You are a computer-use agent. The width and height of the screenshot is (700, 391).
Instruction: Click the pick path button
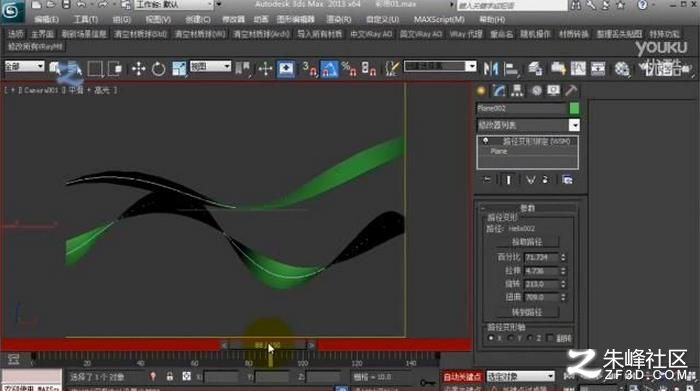[x=527, y=242]
